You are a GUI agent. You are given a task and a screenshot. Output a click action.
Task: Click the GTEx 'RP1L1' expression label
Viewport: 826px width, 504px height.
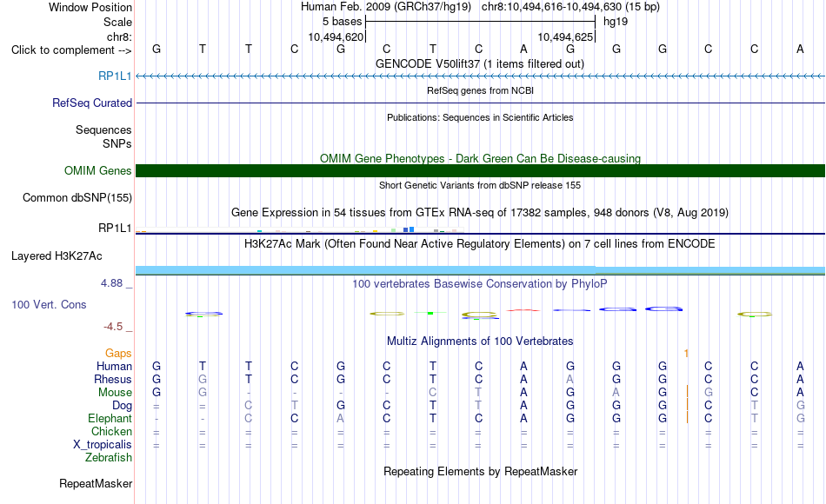(x=114, y=228)
